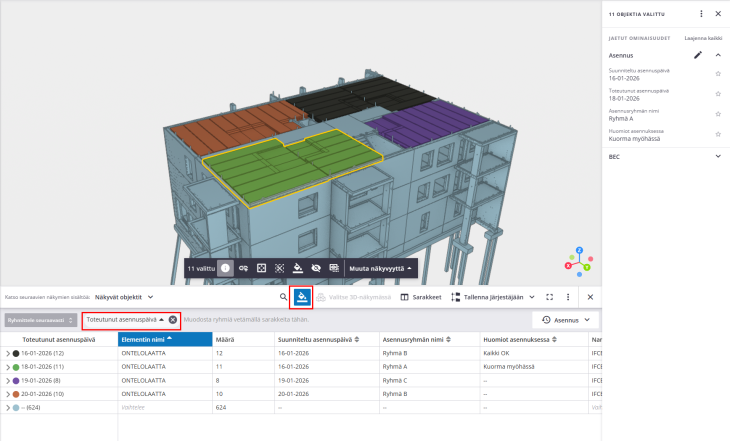730x441 pixels.
Task: Star the Suunniteltu asennuspäivä property
Action: 718,74
